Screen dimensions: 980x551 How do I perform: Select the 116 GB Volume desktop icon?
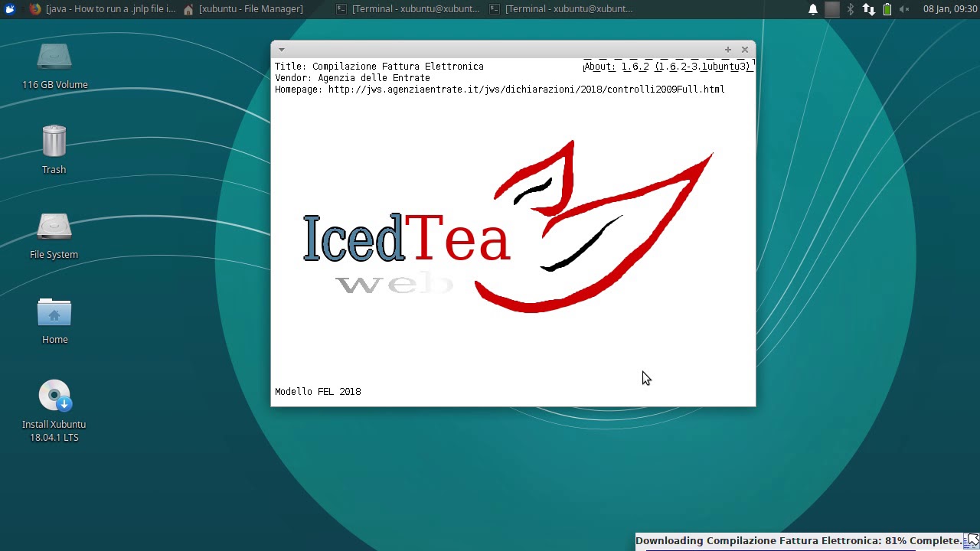click(54, 66)
